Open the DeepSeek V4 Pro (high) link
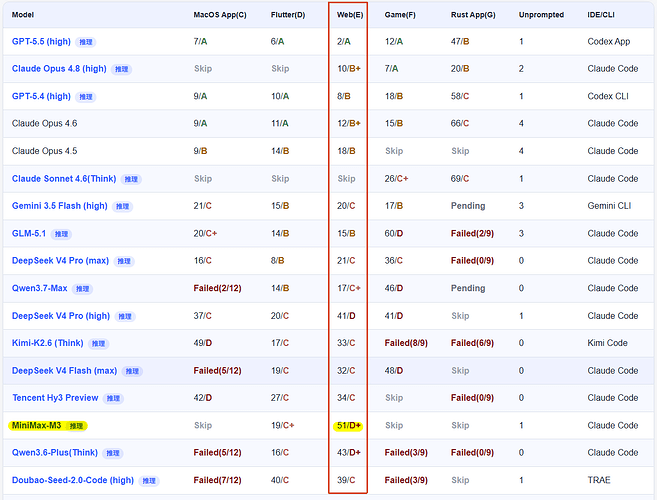This screenshot has height=500, width=657. coord(61,316)
